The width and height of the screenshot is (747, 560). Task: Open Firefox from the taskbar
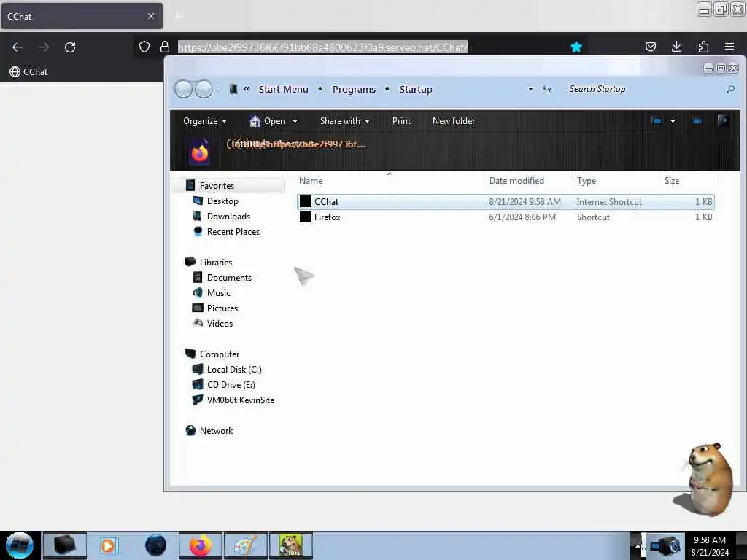(x=201, y=545)
